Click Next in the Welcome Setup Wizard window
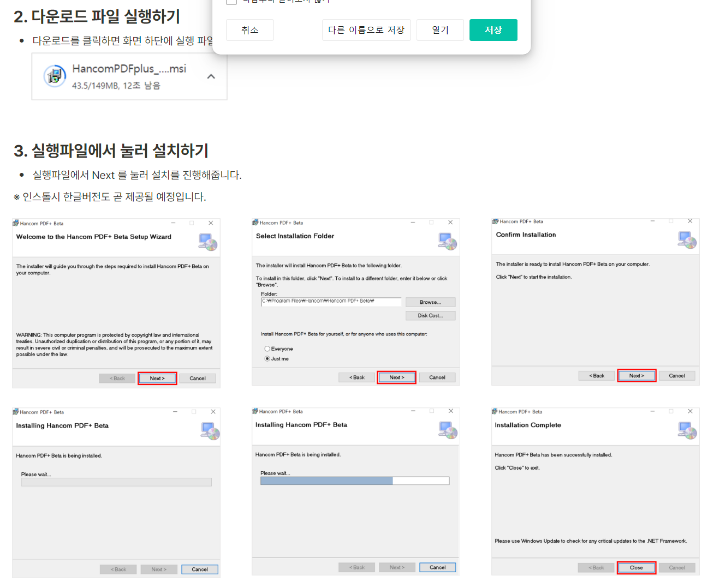This screenshot has height=588, width=708. (x=157, y=379)
